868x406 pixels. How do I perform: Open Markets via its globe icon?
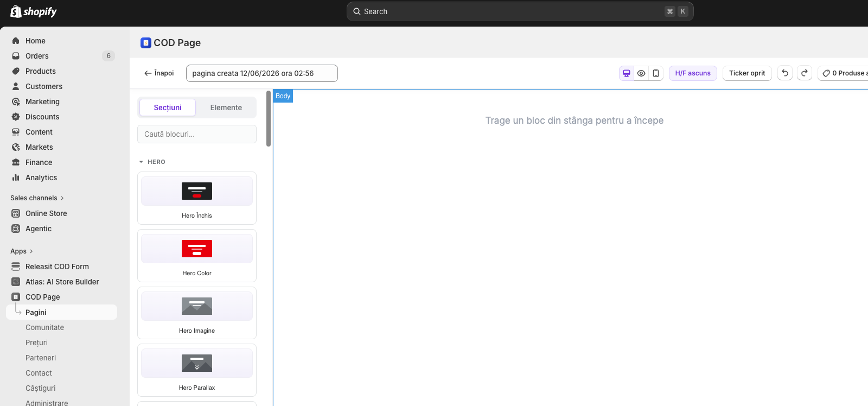(16, 147)
